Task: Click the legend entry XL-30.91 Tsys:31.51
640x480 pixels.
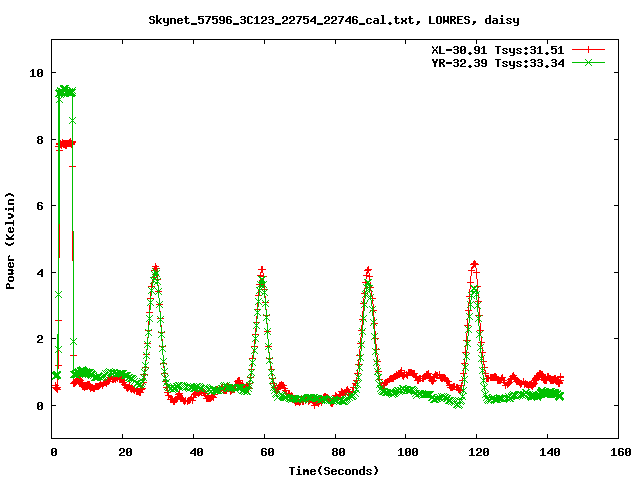Action: [x=498, y=50]
